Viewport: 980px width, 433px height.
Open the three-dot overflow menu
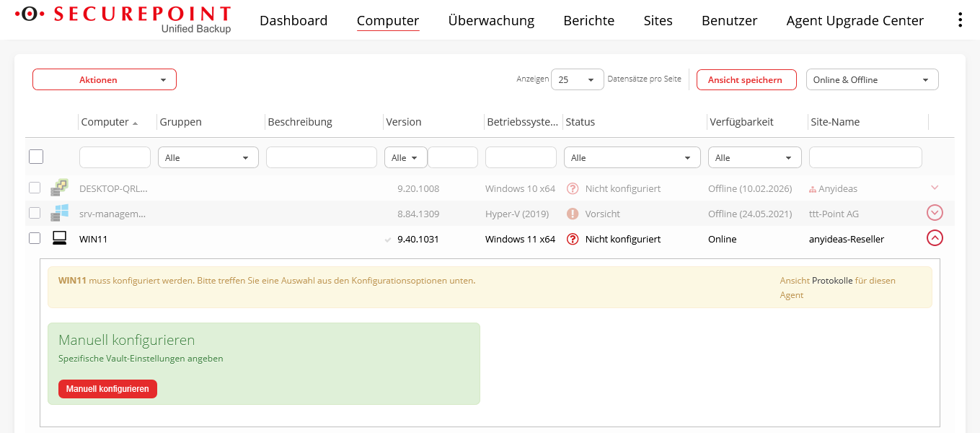click(960, 20)
